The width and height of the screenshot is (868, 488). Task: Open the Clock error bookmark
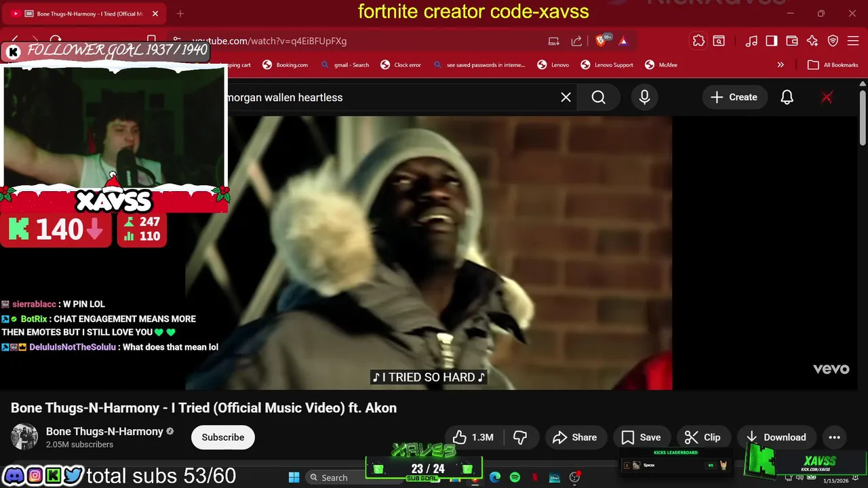click(401, 65)
